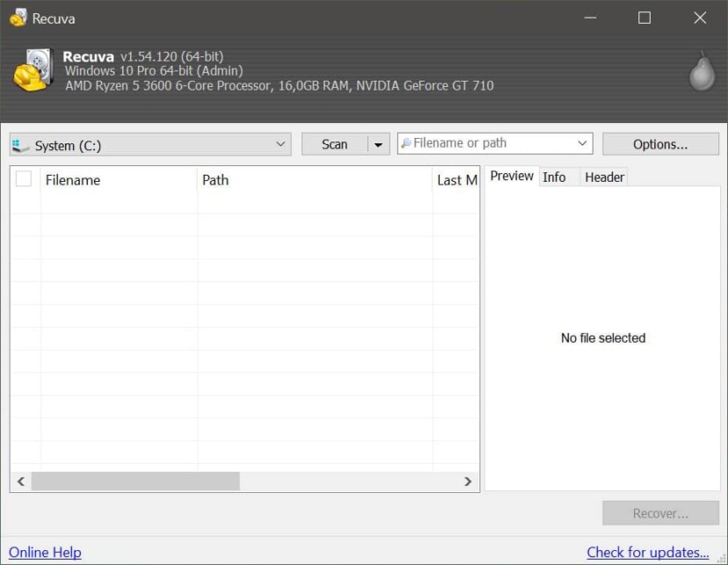The image size is (728, 565).
Task: Click the Recuva logo in the info banner
Action: tap(33, 70)
